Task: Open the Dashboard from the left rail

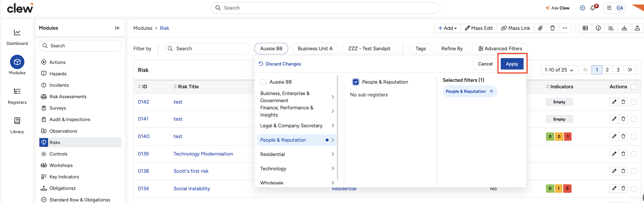Action: coord(17,37)
